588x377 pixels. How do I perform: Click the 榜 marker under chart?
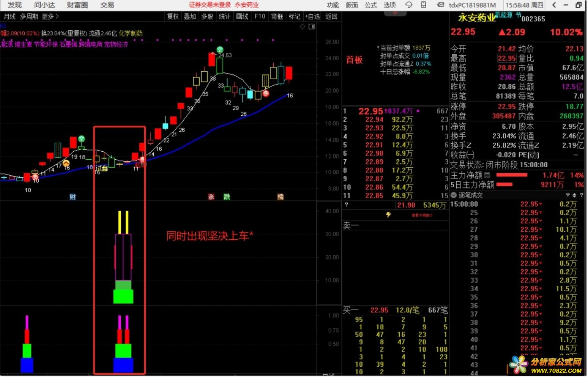[281, 197]
